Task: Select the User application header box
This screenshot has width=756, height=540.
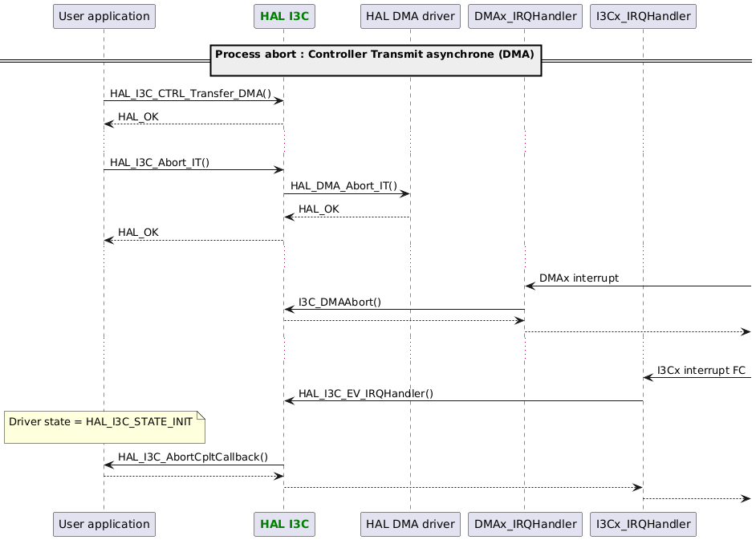Action: [104, 16]
